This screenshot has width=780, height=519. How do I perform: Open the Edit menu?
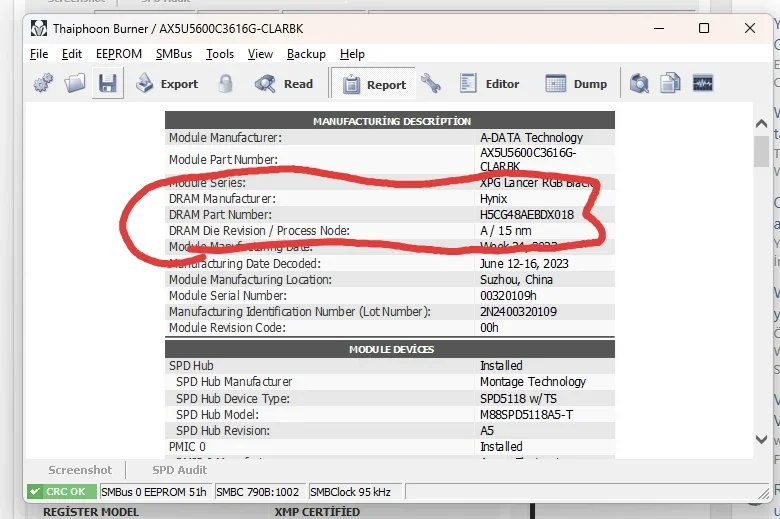pos(72,54)
